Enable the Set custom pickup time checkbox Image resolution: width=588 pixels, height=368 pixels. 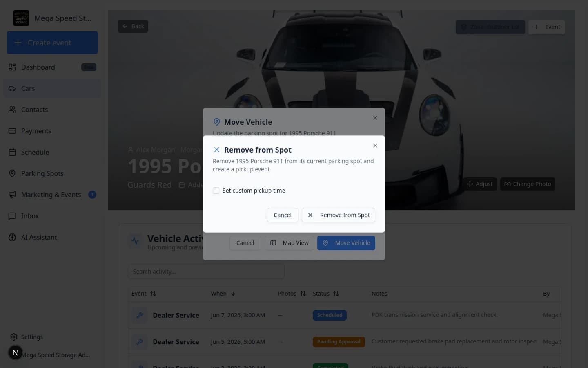216,191
